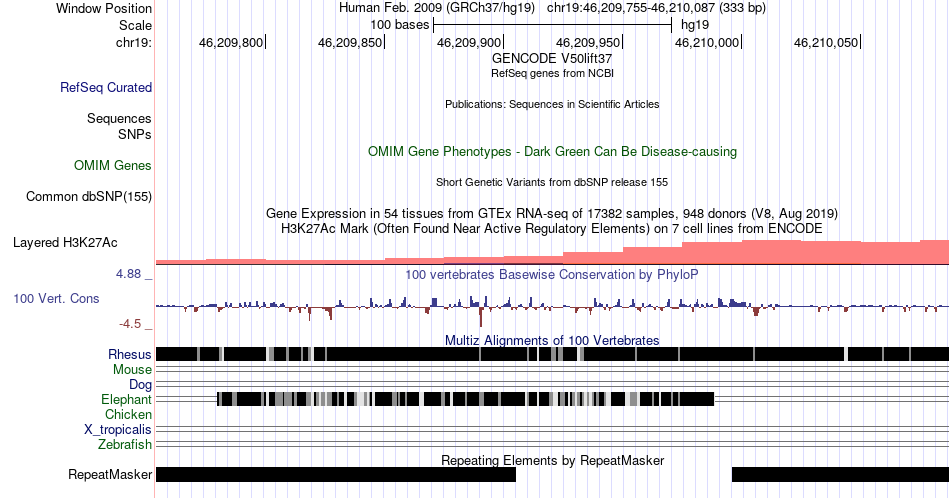The image size is (950, 498).
Task: Click the Layered H3K27Ac track label
Action: (x=65, y=242)
